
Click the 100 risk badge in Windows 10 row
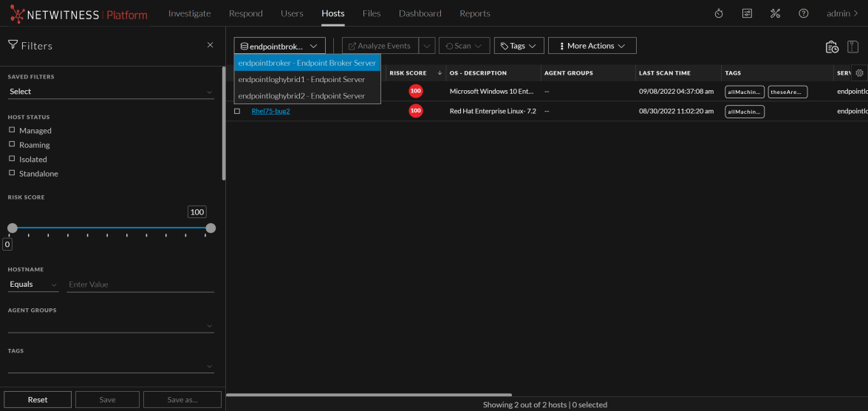coord(416,92)
